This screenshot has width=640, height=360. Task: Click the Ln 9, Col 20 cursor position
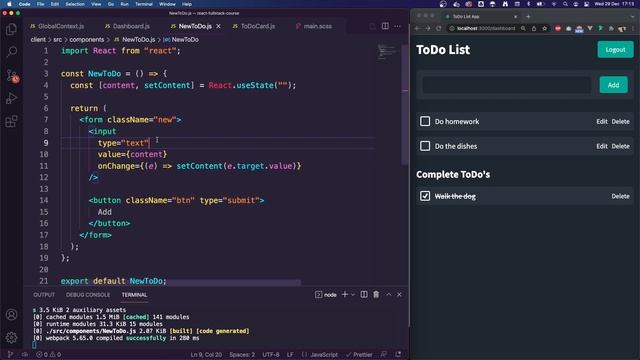(206, 354)
